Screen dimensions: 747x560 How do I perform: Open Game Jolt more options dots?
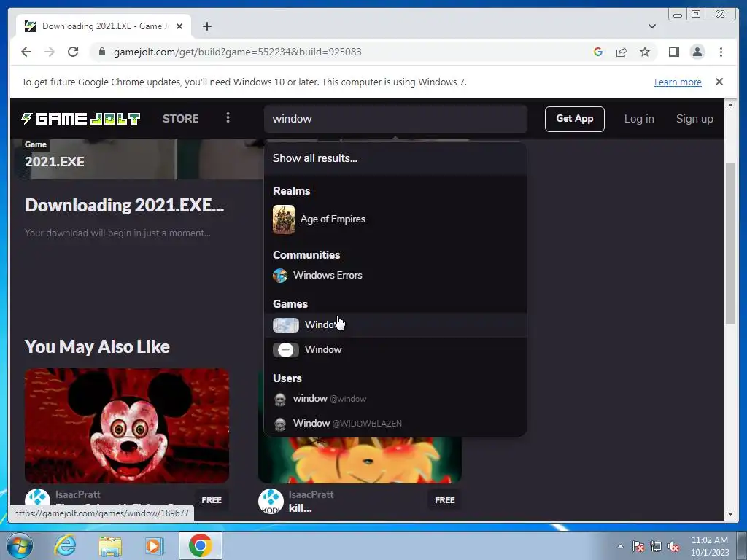pos(228,117)
